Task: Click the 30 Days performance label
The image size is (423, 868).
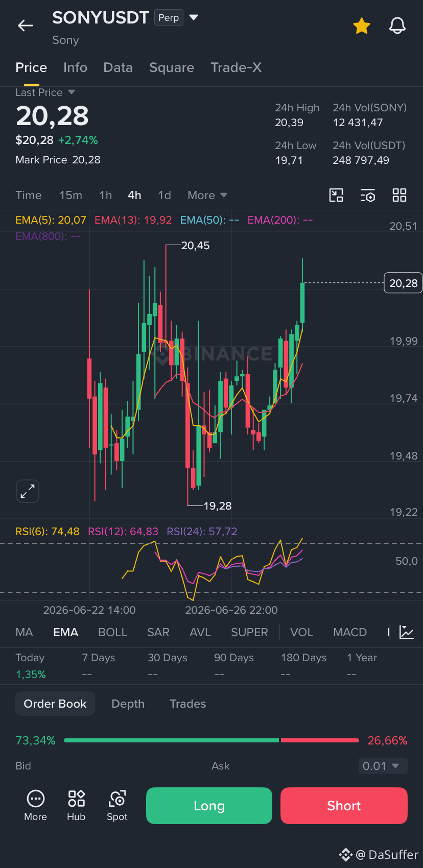Action: pos(168,658)
